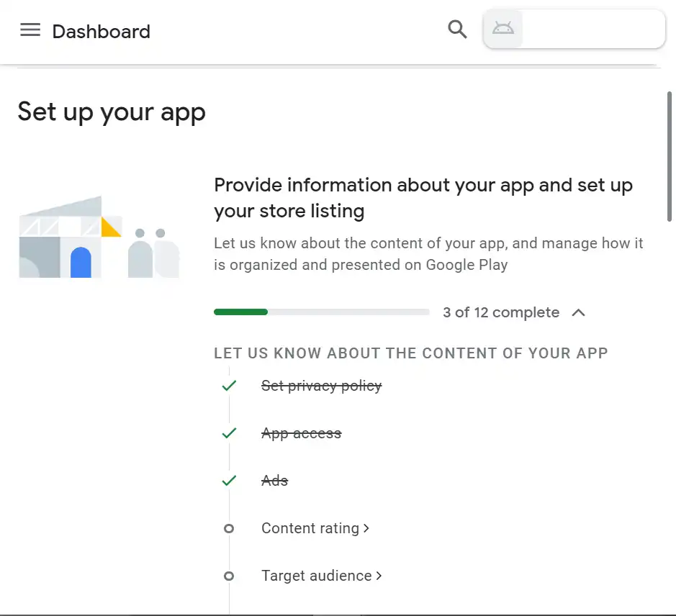Click the '3 of 12 complete' text

coord(501,312)
